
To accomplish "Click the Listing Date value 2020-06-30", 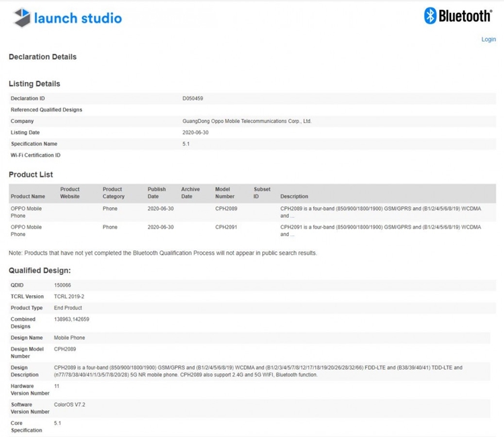I will click(x=195, y=132).
